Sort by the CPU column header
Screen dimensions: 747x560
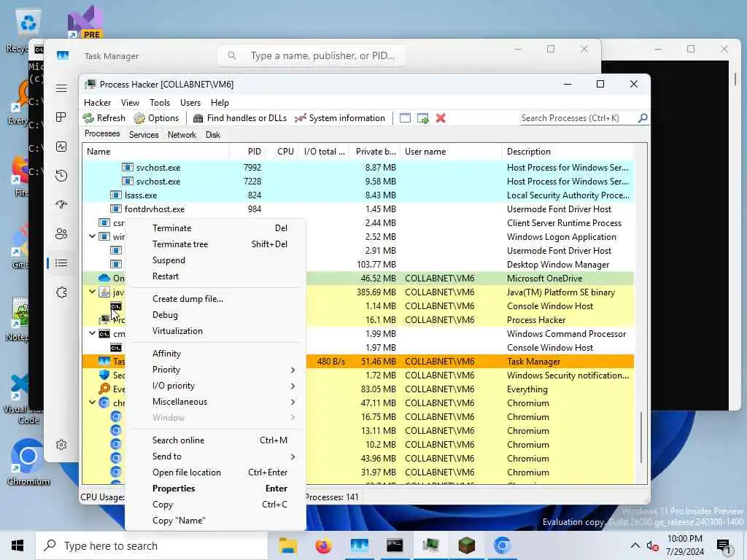(281, 152)
